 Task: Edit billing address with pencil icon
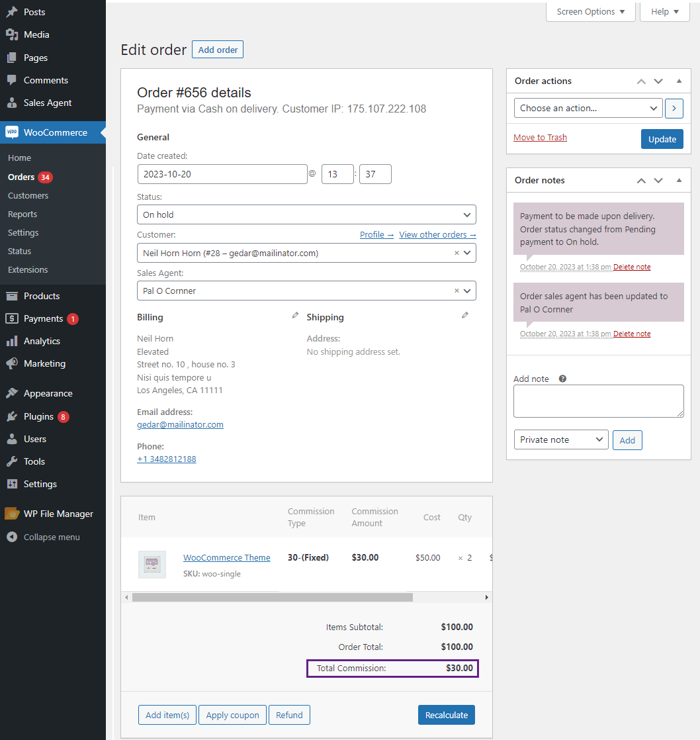point(295,315)
